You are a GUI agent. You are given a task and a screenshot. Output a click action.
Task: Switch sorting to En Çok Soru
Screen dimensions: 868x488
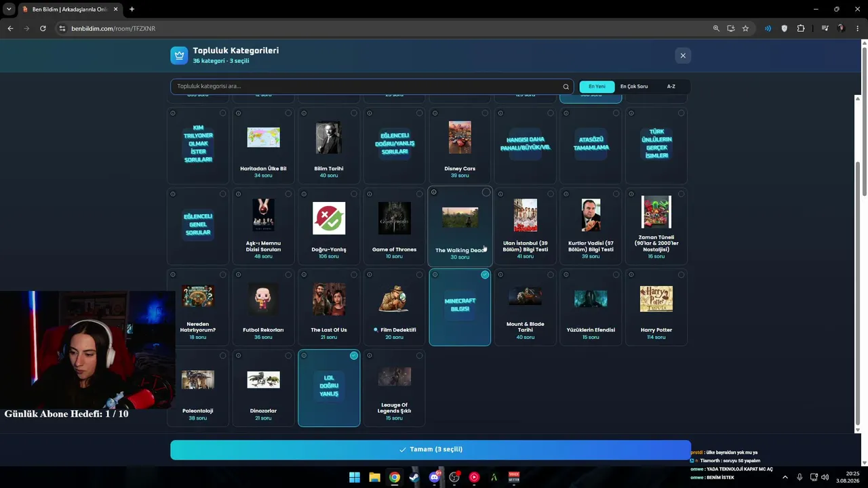click(x=634, y=87)
